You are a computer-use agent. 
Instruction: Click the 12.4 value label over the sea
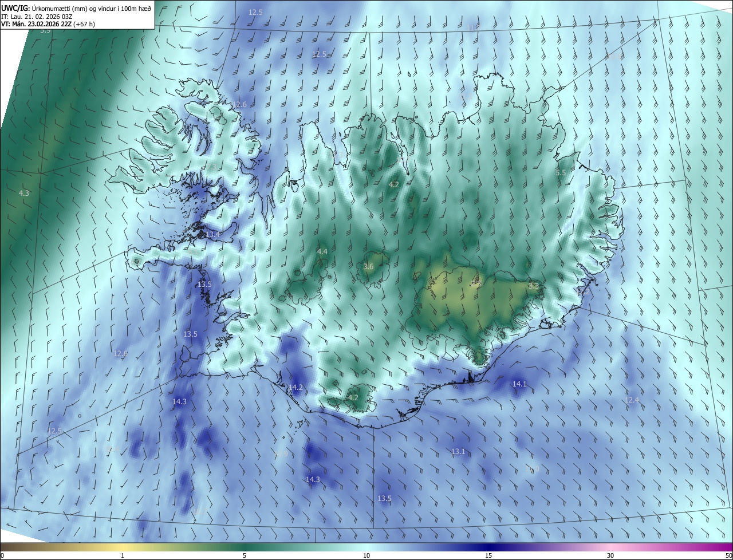tap(632, 400)
